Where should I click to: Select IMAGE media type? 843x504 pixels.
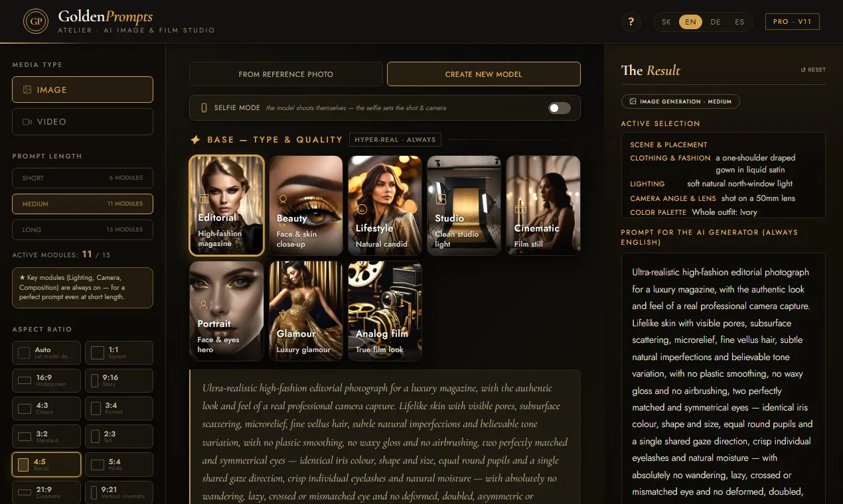[x=82, y=90]
